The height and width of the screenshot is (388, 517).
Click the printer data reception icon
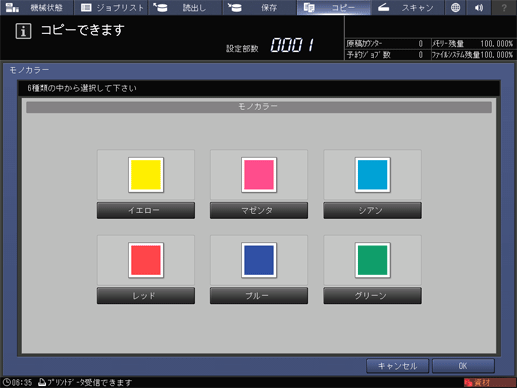click(x=42, y=382)
